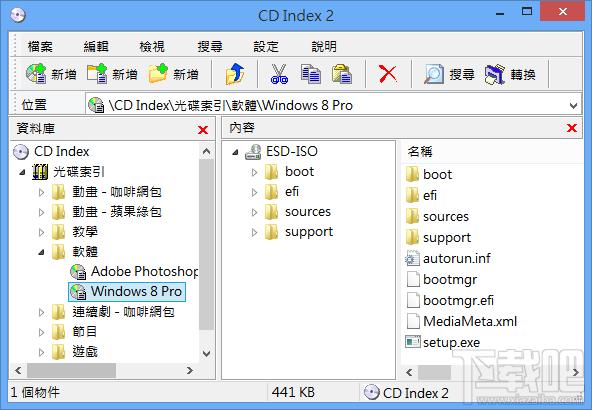Image resolution: width=592 pixels, height=410 pixels.
Task: Expand the 動畫 - 咖啡網包 folder
Action: pos(42,192)
